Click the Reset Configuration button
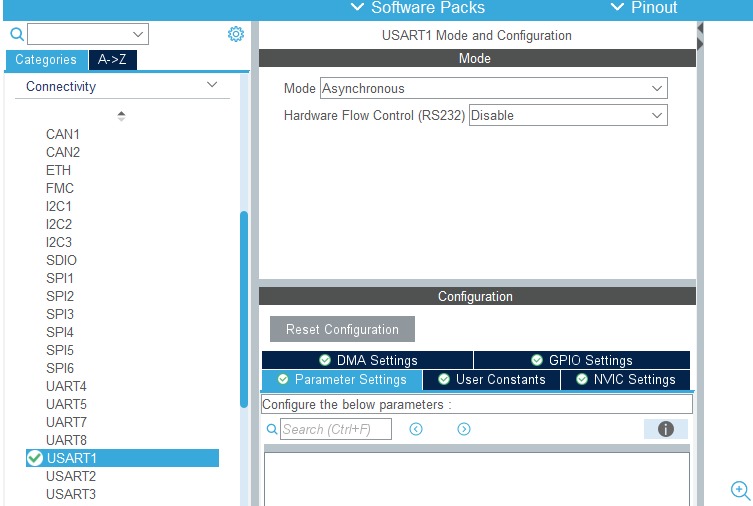The image size is (753, 506). [x=342, y=329]
